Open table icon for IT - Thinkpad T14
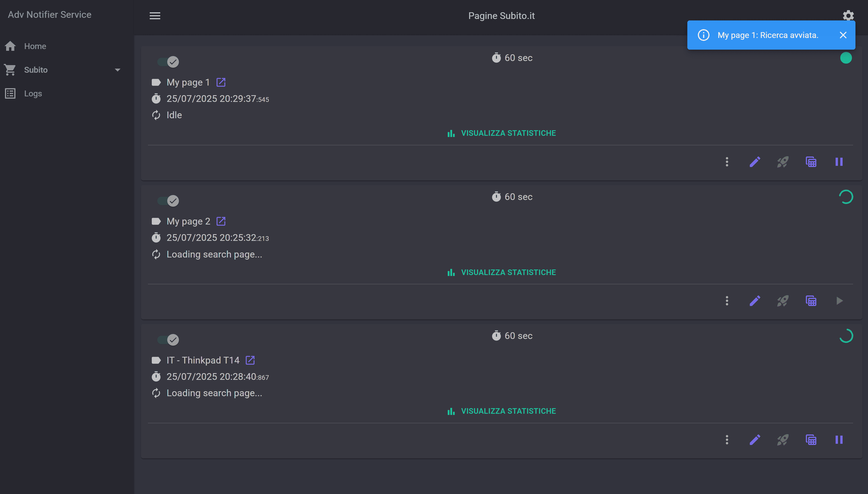Viewport: 868px width, 494px height. [811, 440]
